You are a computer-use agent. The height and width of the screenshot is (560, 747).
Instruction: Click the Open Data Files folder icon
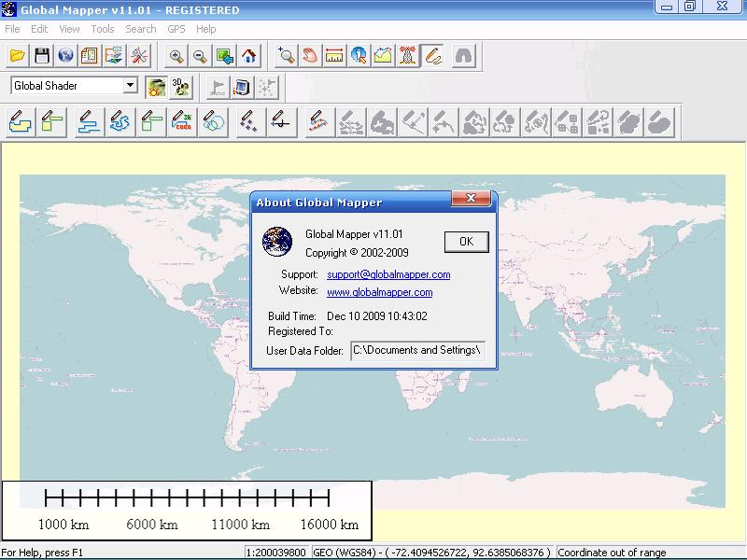tap(18, 56)
